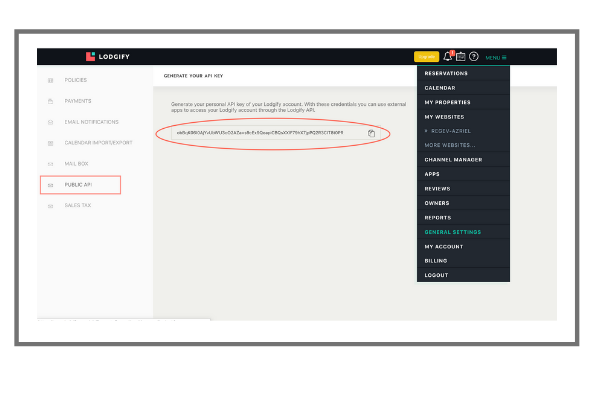Click the Email Notifications sidebar icon
600x400 pixels.
click(51, 122)
